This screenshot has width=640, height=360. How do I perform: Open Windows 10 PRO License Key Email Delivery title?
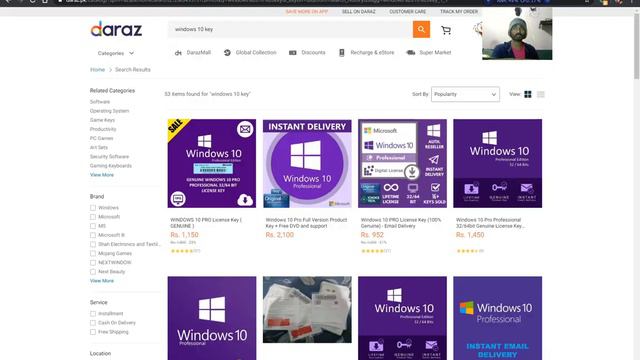point(401,223)
